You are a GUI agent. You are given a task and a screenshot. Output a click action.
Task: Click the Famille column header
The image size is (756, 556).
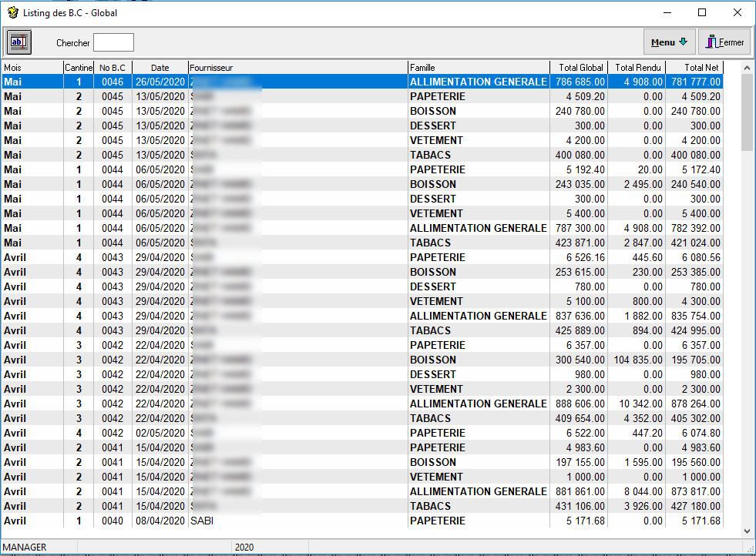(x=479, y=68)
